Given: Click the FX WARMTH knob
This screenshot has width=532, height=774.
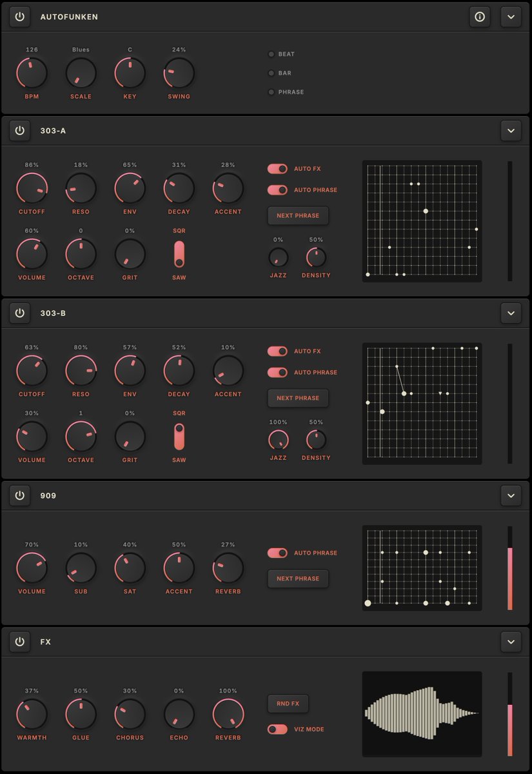Looking at the screenshot, I should (x=32, y=715).
